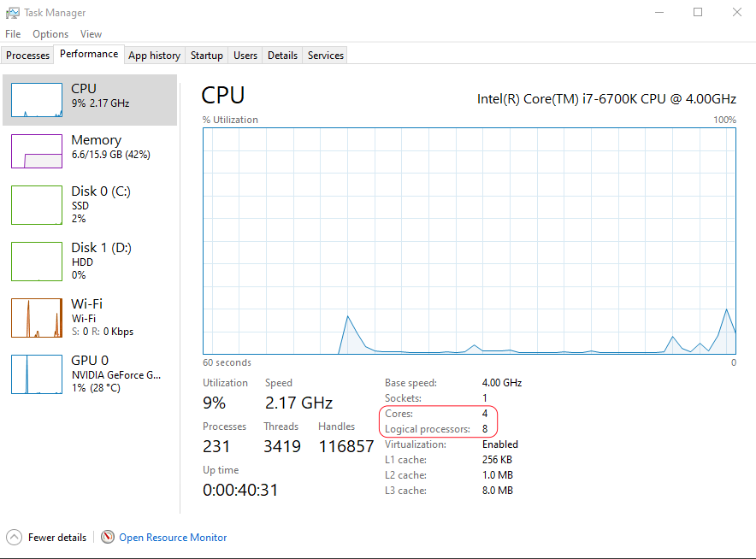Open the Services tab
Screen dimensions: 756x559
326,56
